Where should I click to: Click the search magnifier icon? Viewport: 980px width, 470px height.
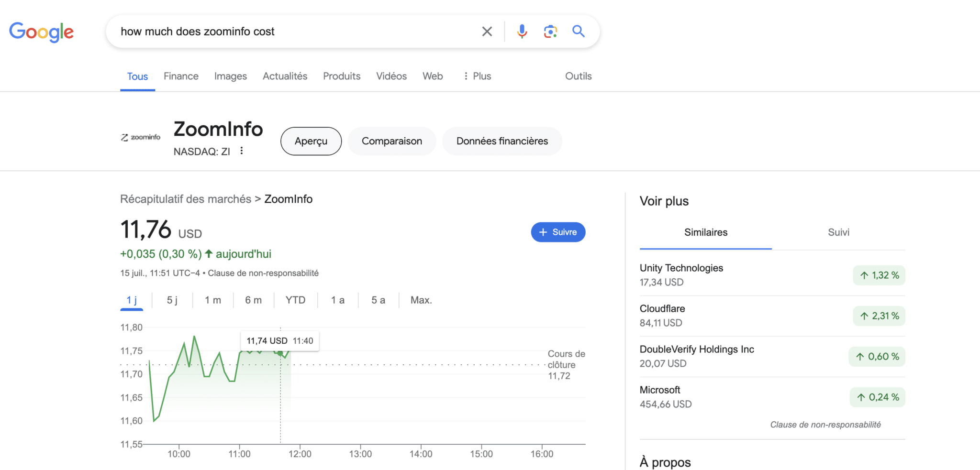(x=578, y=31)
